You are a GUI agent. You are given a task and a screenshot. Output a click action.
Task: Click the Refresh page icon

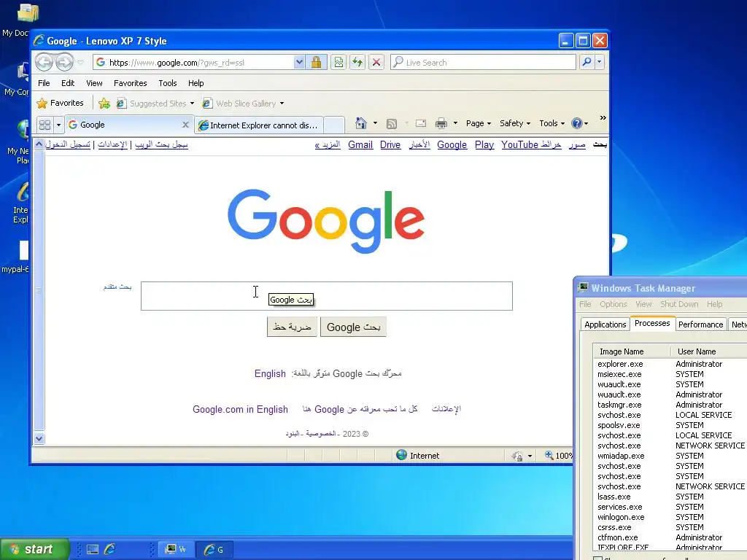357,63
